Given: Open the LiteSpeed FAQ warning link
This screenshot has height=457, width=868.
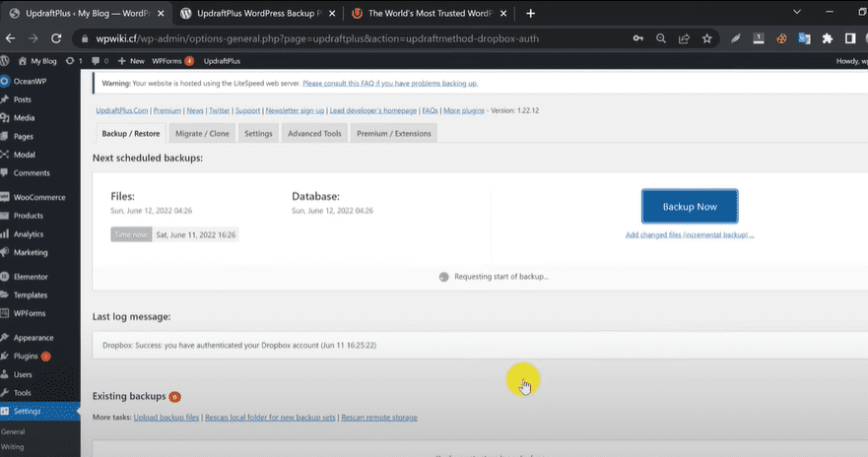Looking at the screenshot, I should click(390, 84).
